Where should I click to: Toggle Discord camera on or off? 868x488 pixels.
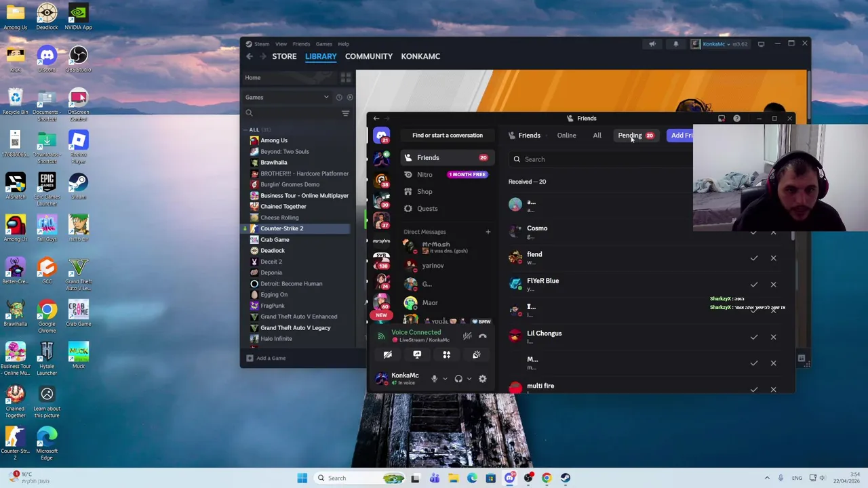[387, 354]
